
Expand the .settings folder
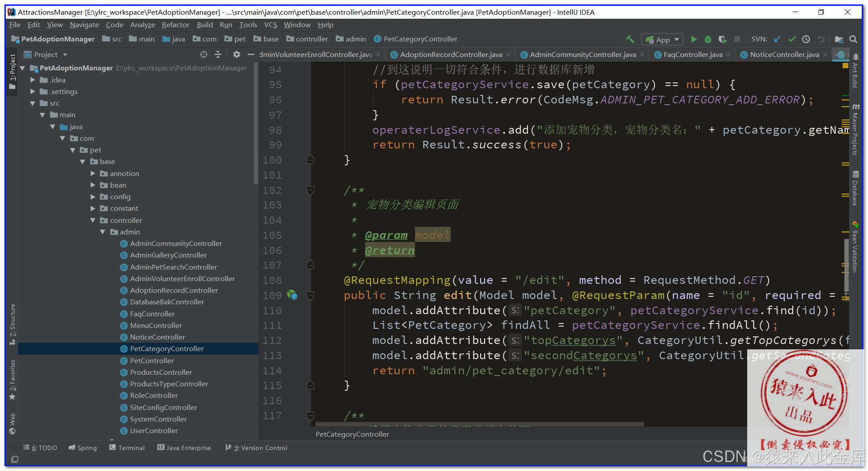pos(33,91)
